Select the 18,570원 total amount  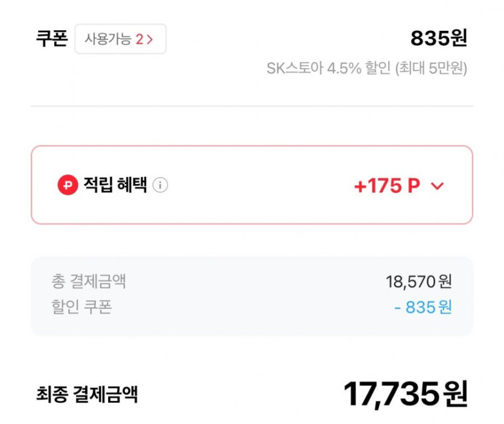click(x=418, y=282)
